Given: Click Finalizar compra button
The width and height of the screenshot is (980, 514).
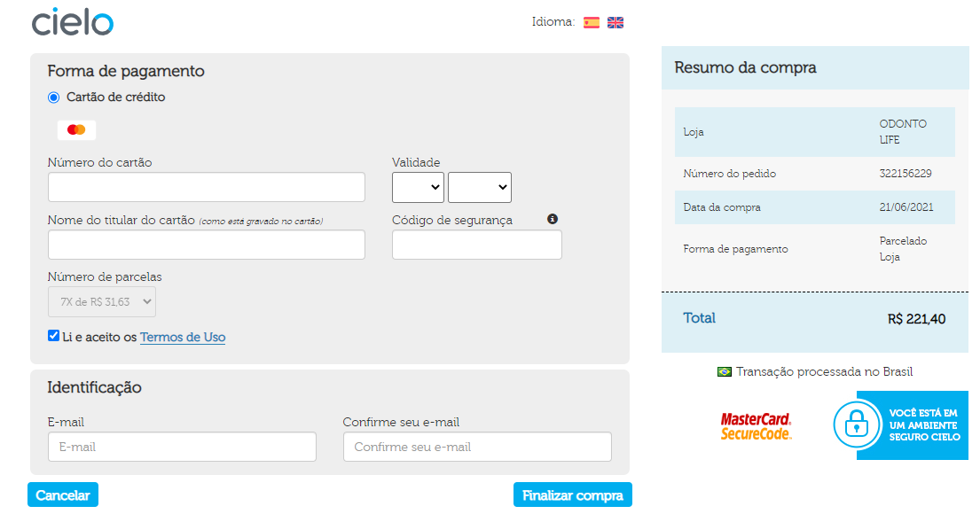Looking at the screenshot, I should click(573, 495).
